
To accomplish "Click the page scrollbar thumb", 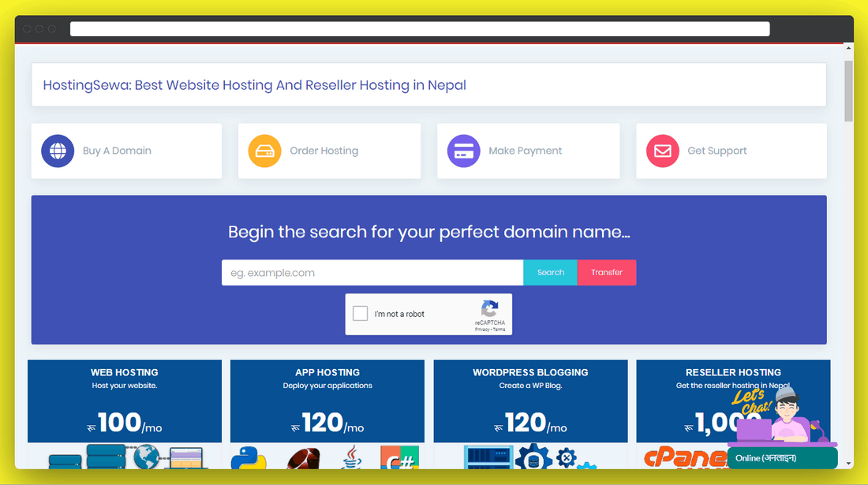I will (848, 91).
